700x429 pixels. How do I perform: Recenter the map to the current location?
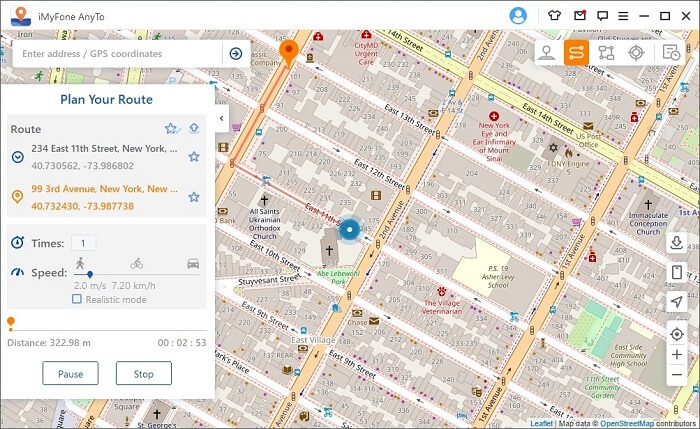[677, 334]
